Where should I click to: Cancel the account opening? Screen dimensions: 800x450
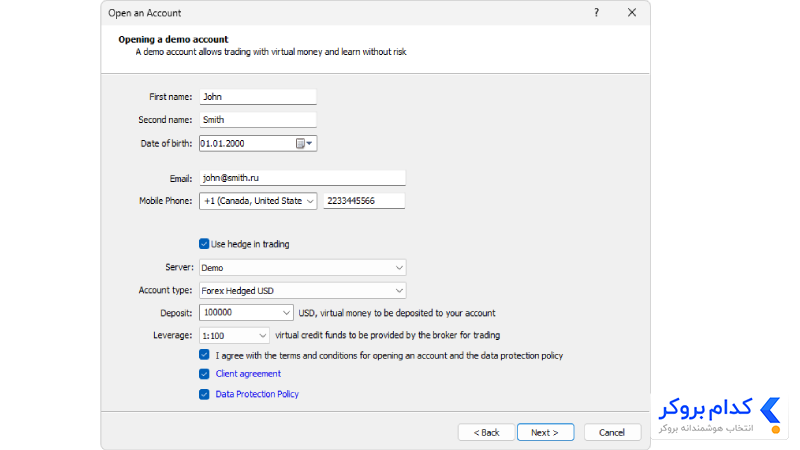(612, 432)
